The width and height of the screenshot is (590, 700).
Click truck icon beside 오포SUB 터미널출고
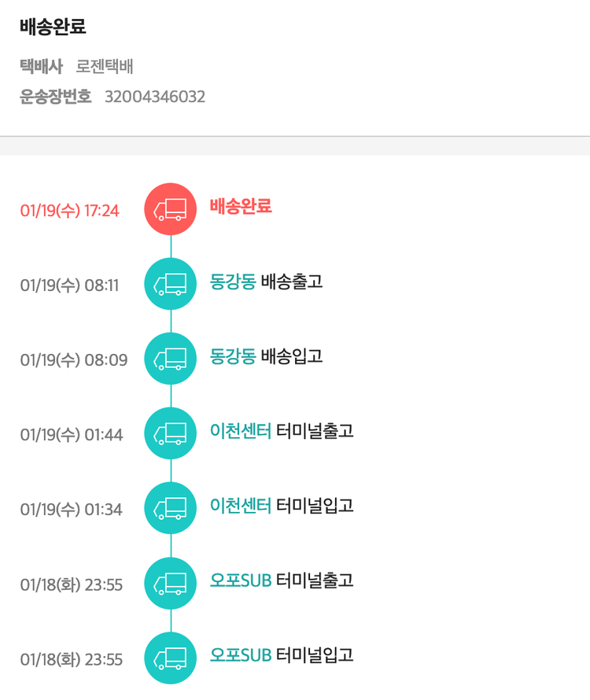coord(170,583)
